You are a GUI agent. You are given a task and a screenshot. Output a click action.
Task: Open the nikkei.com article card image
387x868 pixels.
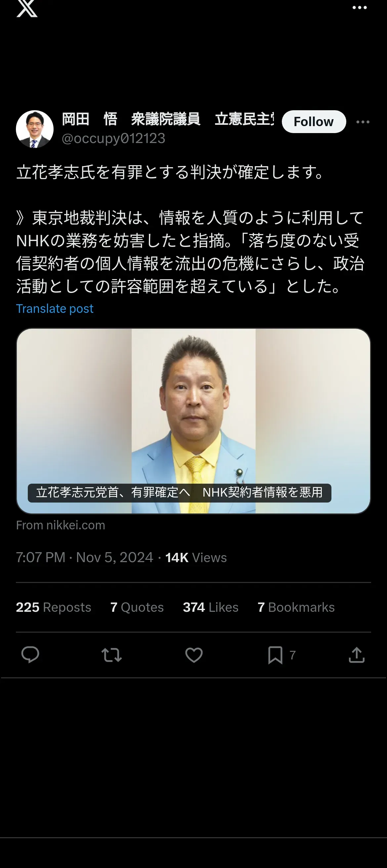193,421
